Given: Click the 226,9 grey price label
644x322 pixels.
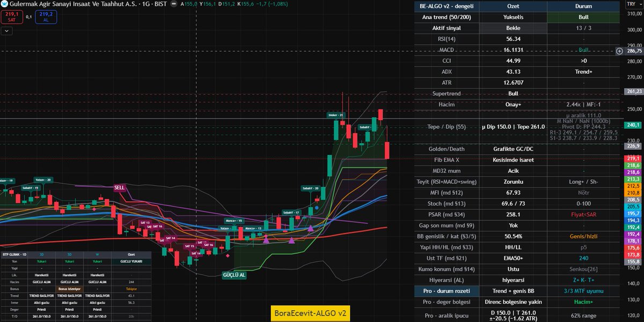Looking at the screenshot, I should coord(634,146).
